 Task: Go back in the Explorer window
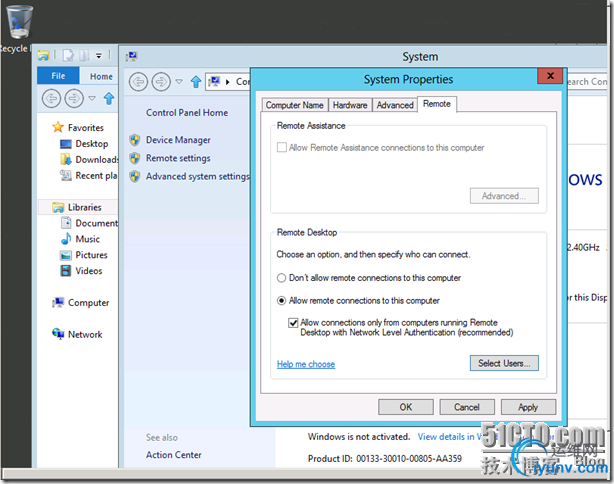coord(51,98)
